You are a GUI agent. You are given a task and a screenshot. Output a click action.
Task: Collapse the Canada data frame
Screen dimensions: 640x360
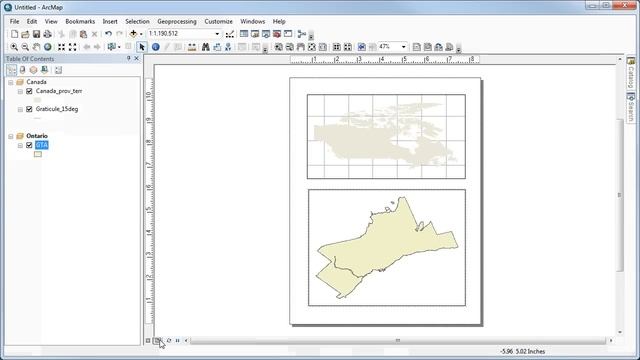tap(11, 82)
